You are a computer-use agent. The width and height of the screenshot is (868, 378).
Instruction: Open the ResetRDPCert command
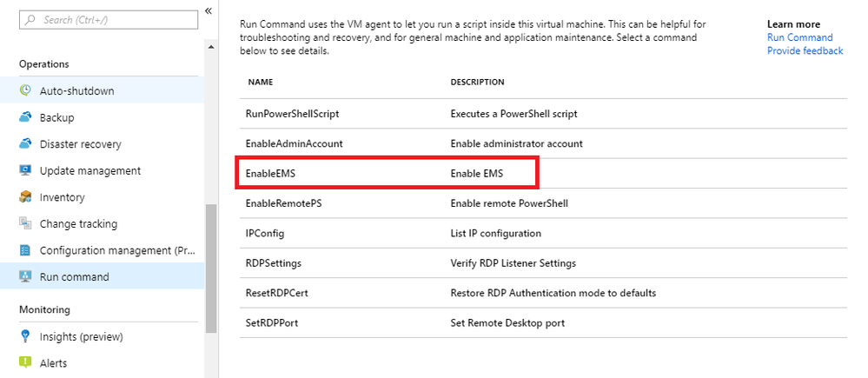pos(277,293)
